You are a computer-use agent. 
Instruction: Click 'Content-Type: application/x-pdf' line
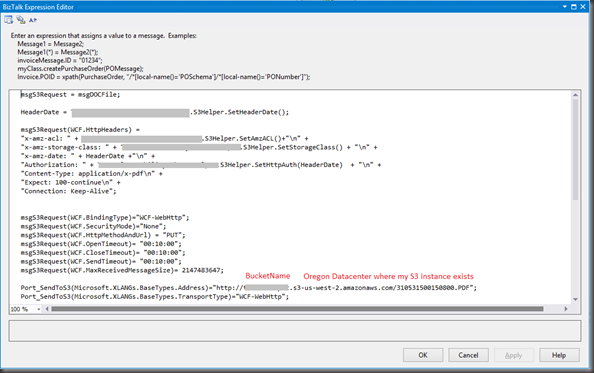pos(91,173)
